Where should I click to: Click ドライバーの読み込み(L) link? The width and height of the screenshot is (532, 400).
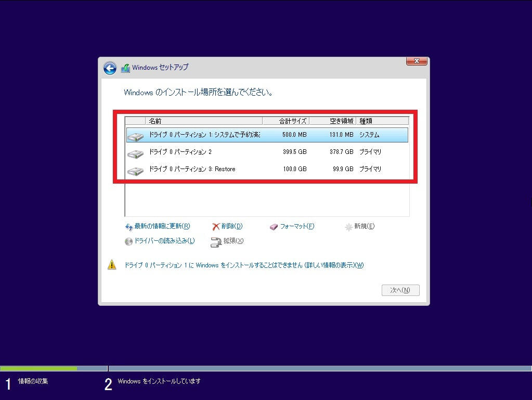(x=164, y=241)
